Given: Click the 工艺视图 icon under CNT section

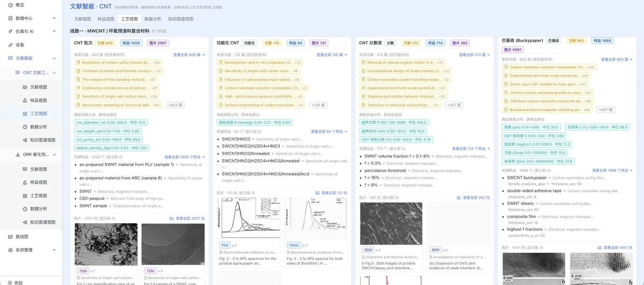Looking at the screenshot, I should [25, 114].
